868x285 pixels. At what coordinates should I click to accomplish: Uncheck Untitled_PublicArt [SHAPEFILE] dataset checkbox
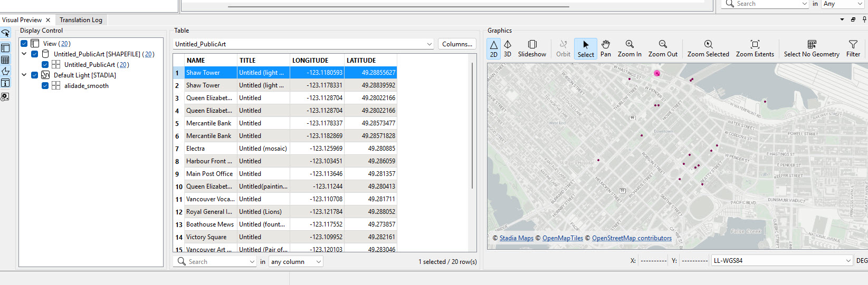click(35, 54)
